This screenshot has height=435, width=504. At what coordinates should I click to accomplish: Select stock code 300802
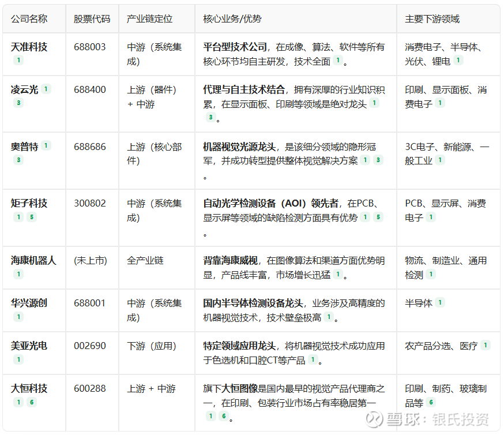90,203
